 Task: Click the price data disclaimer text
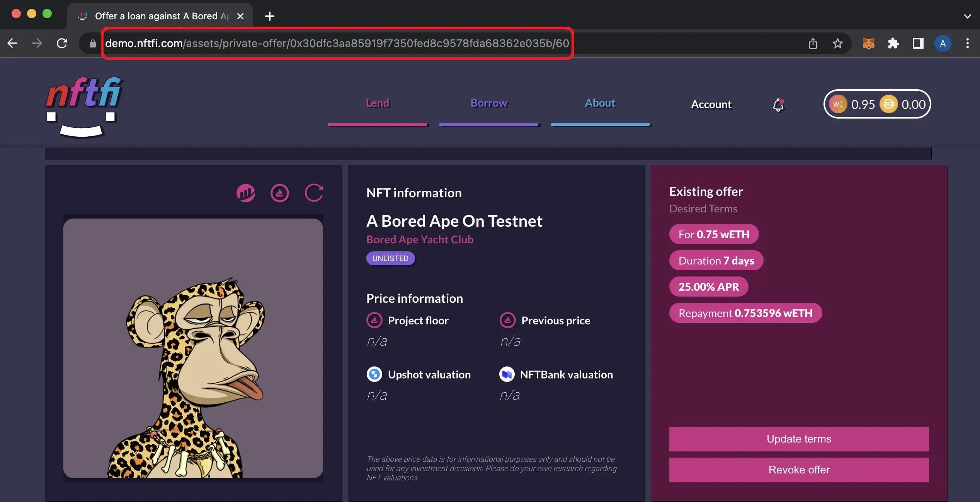tap(492, 468)
